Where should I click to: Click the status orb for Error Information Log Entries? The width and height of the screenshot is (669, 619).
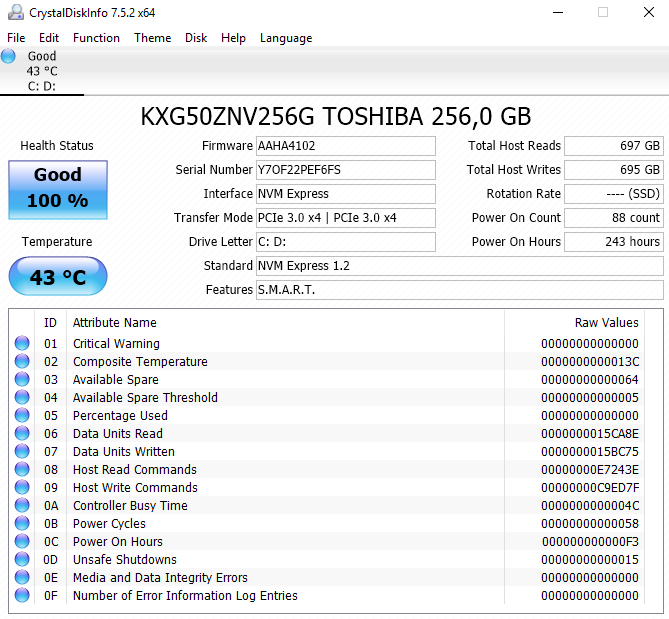pos(22,595)
